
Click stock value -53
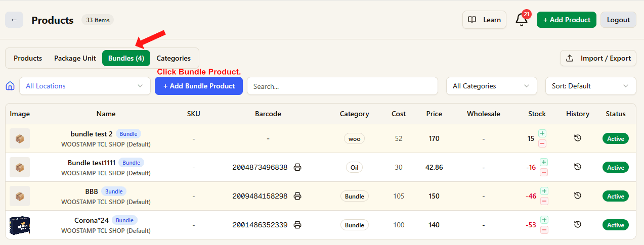point(531,225)
